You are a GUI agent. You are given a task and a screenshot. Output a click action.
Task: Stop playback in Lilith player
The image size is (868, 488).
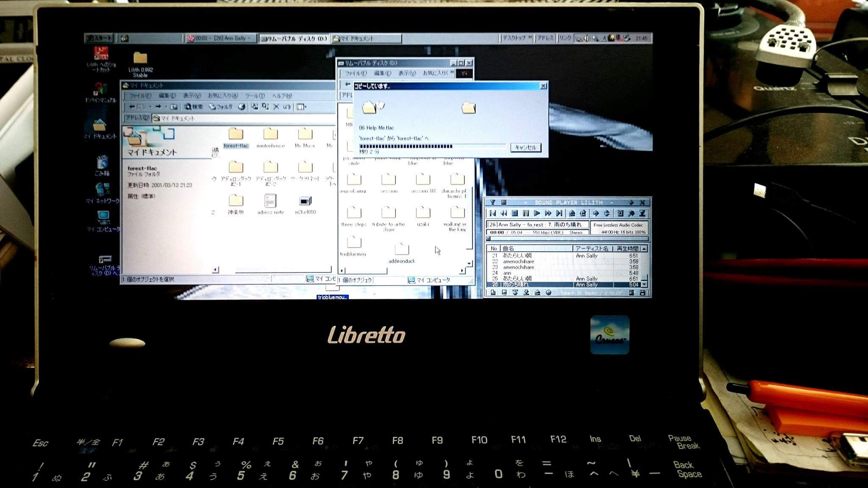coord(515,213)
